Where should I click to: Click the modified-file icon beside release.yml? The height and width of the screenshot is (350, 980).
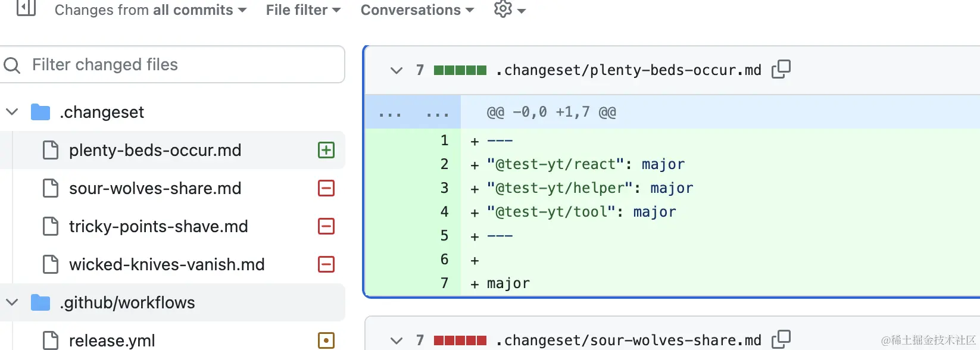pos(326,340)
